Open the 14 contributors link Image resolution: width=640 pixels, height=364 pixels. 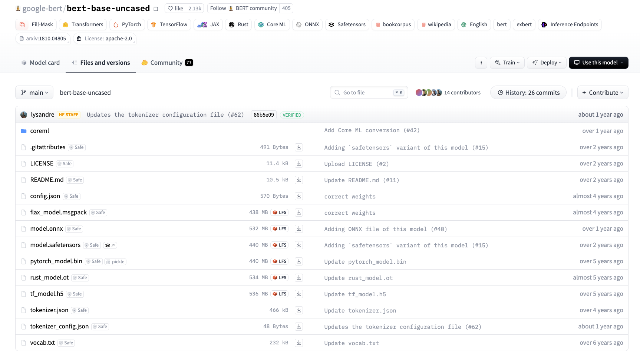pos(462,93)
